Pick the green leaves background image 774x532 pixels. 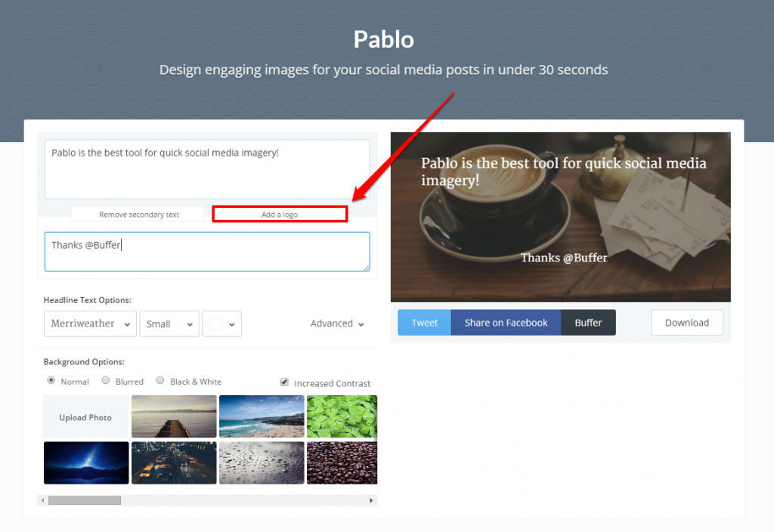click(342, 416)
